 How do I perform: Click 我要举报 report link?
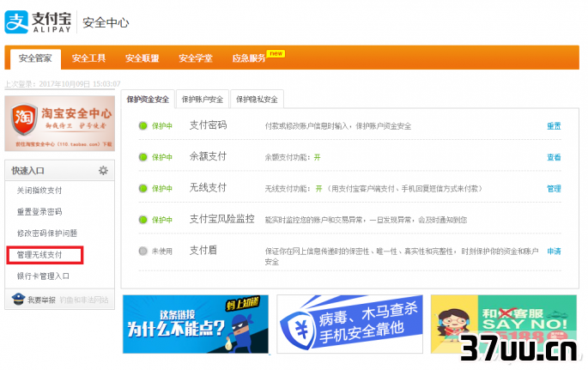click(41, 300)
